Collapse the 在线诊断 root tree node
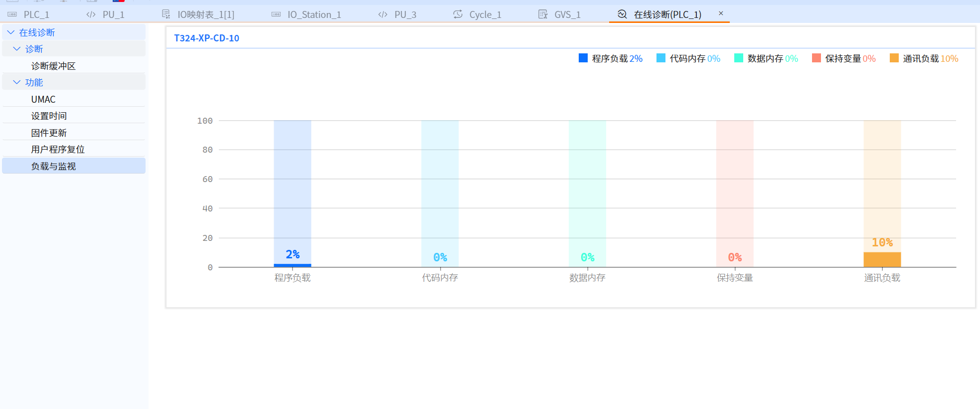 pyautogui.click(x=11, y=32)
